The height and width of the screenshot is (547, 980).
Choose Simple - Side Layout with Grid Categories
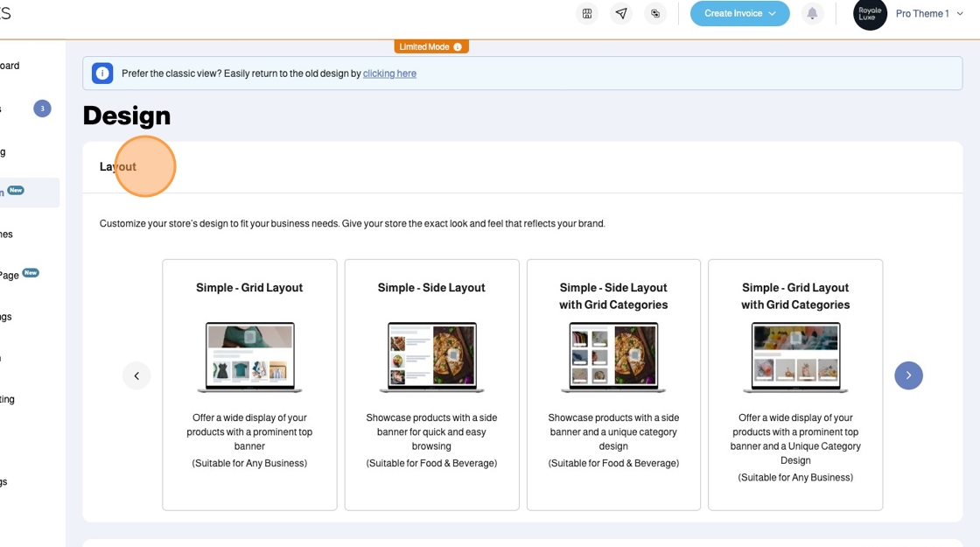pyautogui.click(x=613, y=384)
